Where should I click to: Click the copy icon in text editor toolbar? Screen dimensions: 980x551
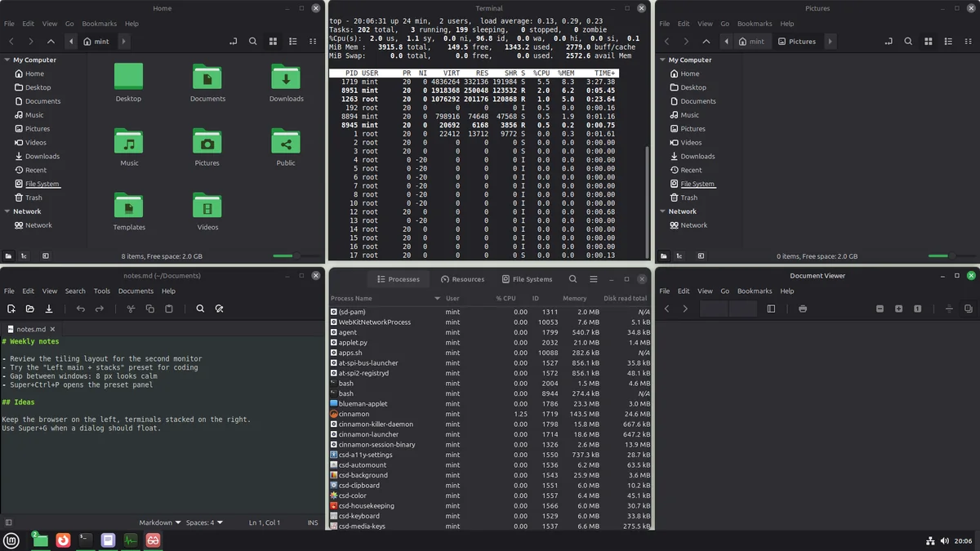coord(149,309)
